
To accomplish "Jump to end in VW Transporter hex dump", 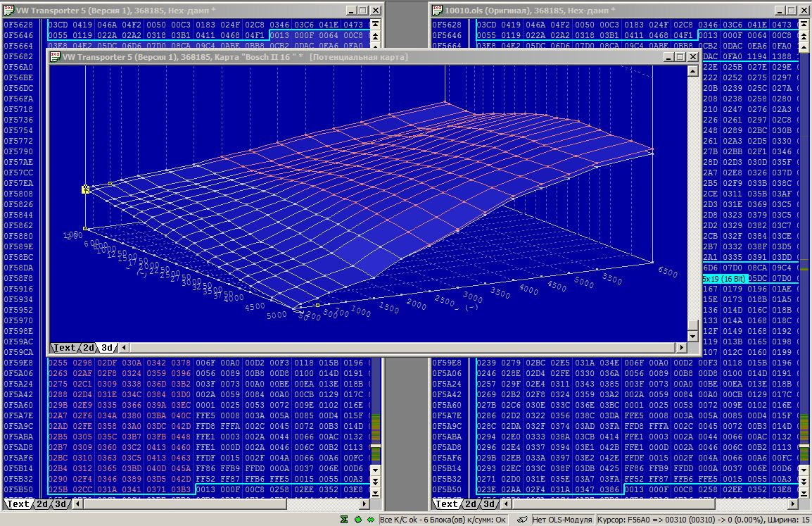I will point(376,492).
